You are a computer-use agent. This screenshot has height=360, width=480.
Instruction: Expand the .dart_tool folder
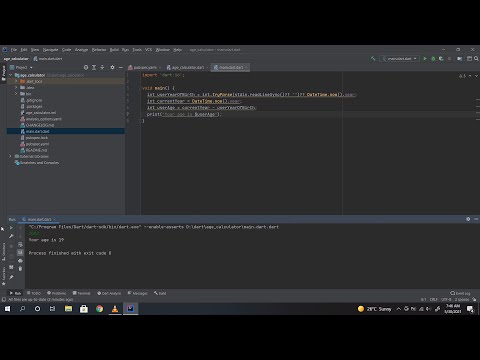(16, 81)
